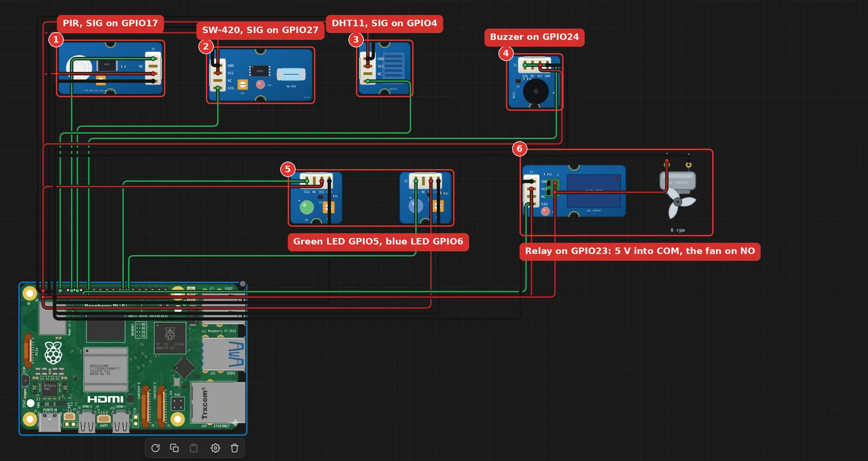Viewport: 868px width, 461px height.
Task: Select the PIR motion sensor module
Action: tap(111, 69)
